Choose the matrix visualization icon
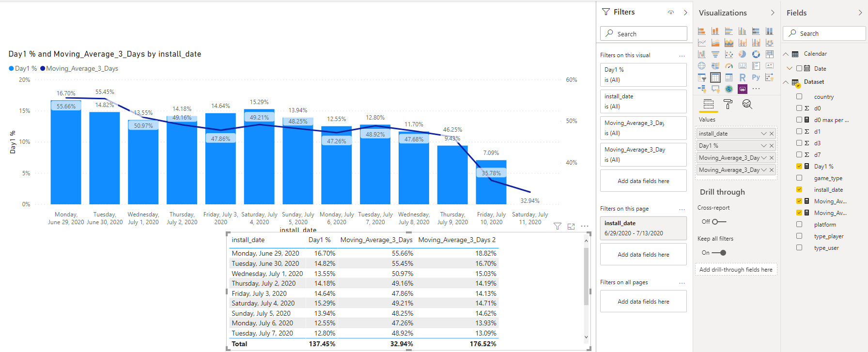 (x=728, y=77)
